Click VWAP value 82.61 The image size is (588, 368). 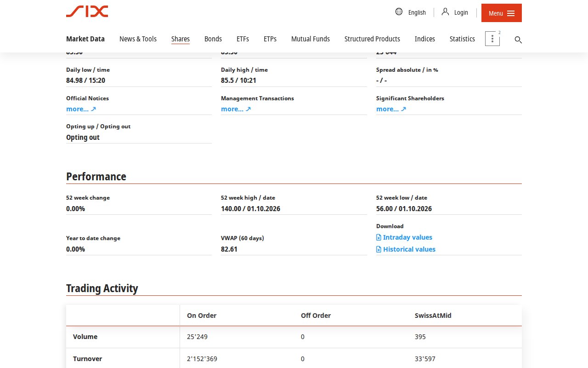tap(229, 249)
